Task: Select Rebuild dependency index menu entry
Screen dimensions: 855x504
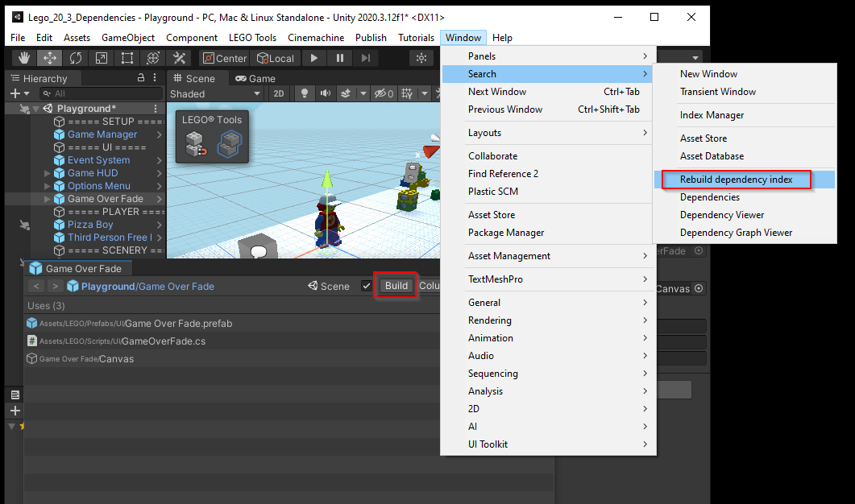Action: point(736,180)
